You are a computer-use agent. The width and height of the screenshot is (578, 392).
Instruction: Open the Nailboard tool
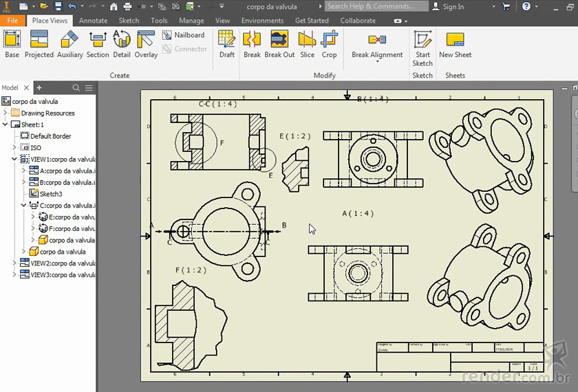[184, 35]
